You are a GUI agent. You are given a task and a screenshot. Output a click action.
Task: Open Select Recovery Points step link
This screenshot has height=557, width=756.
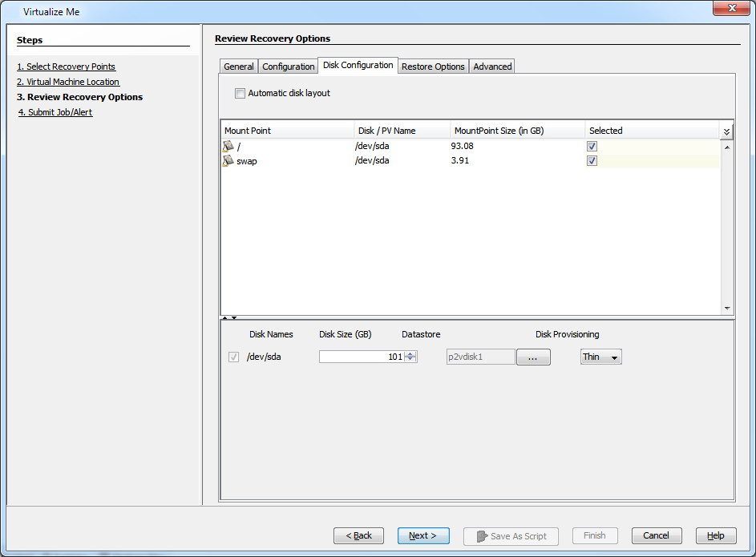tap(67, 67)
